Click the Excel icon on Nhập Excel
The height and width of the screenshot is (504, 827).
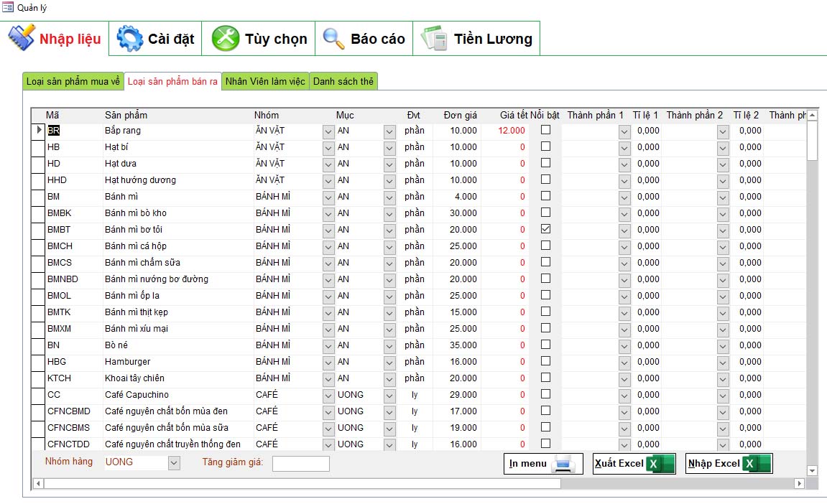(x=756, y=464)
